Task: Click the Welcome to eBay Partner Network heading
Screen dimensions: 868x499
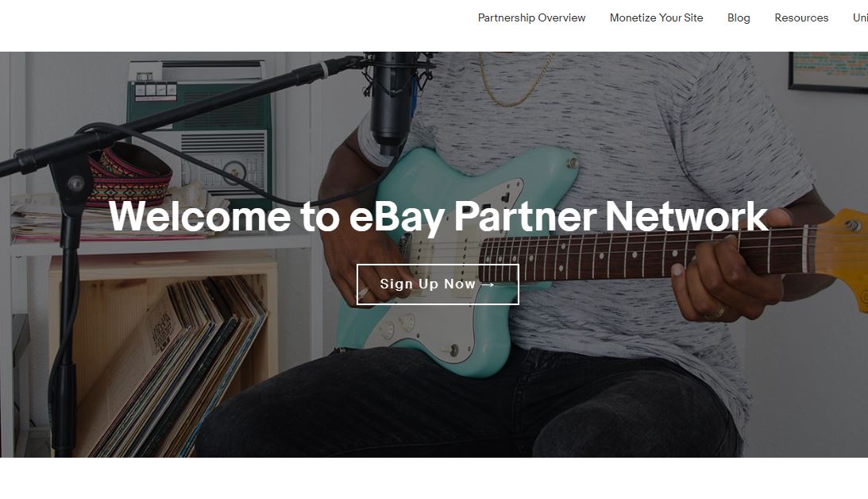Action: (438, 217)
